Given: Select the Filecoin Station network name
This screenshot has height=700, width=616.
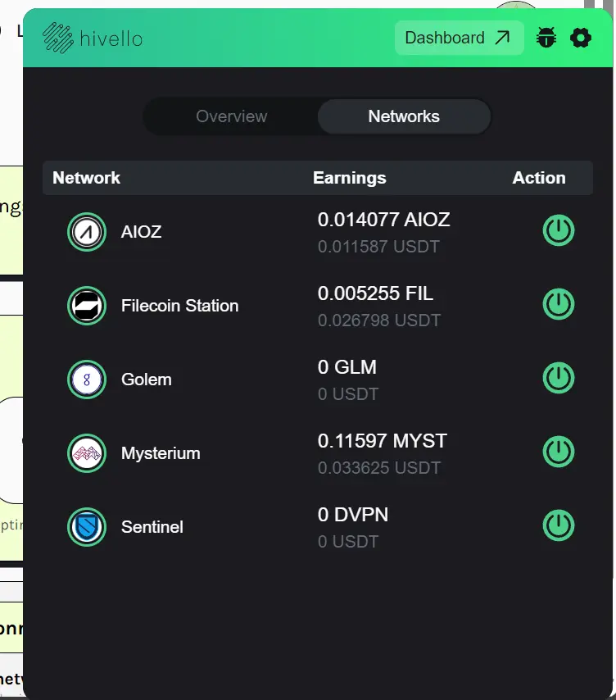Looking at the screenshot, I should tap(179, 306).
